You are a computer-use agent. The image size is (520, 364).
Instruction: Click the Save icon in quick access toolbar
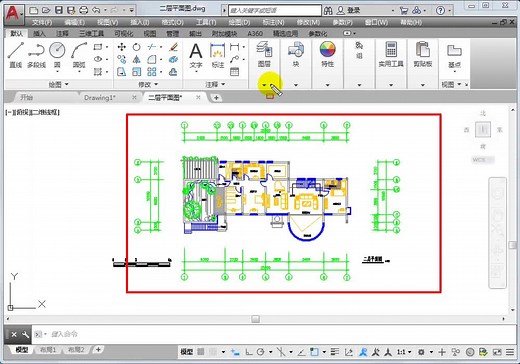pos(59,10)
